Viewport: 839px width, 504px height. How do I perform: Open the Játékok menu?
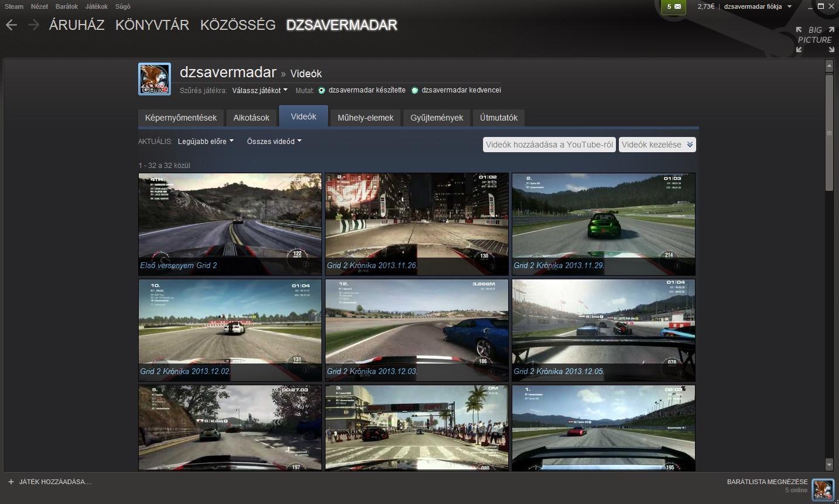(x=97, y=6)
